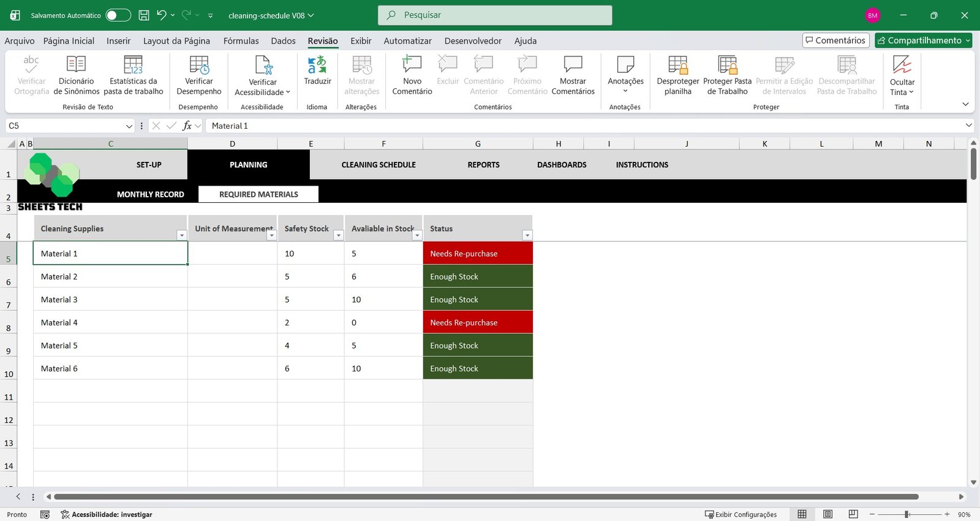980x521 pixels.
Task: Switch to page layout view in status bar
Action: [827, 514]
